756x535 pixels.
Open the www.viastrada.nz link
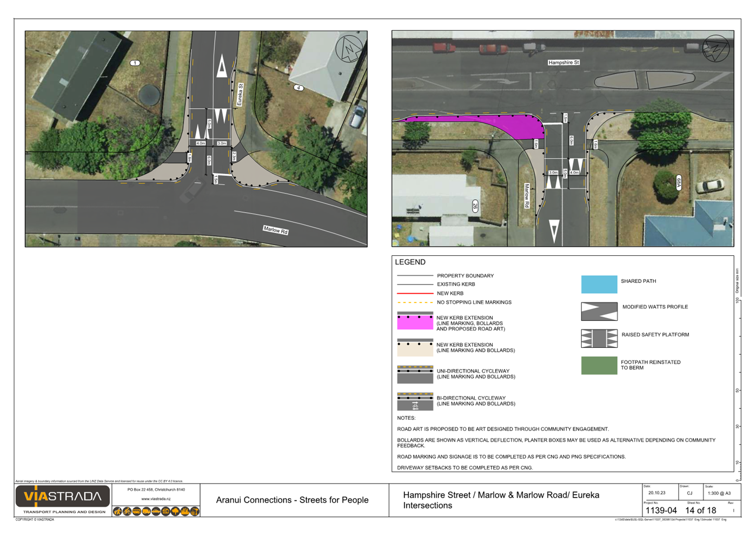(156, 499)
